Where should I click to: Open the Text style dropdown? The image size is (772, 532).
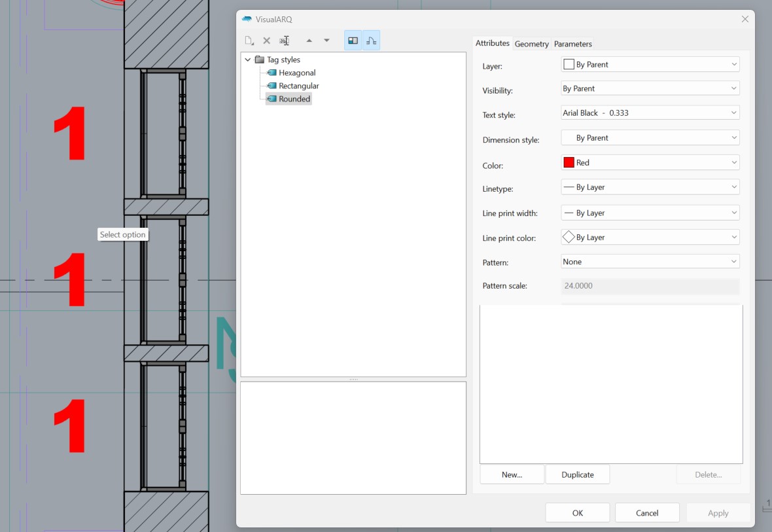(650, 113)
